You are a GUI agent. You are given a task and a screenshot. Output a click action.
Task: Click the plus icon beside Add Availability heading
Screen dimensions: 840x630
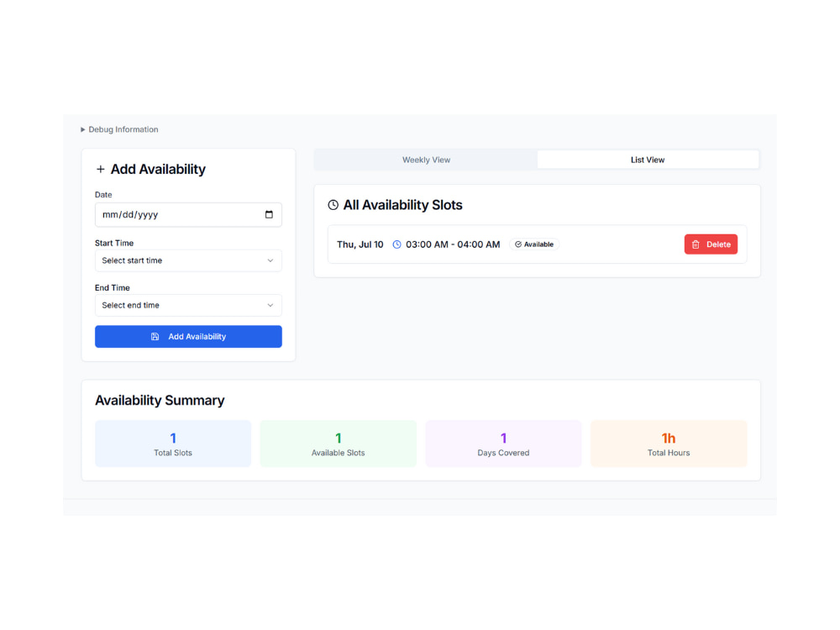coord(100,170)
